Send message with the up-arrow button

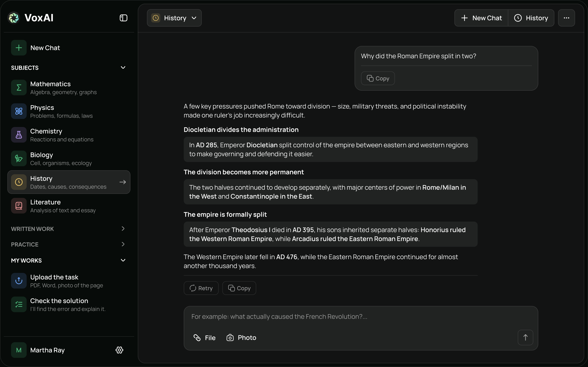click(x=525, y=338)
